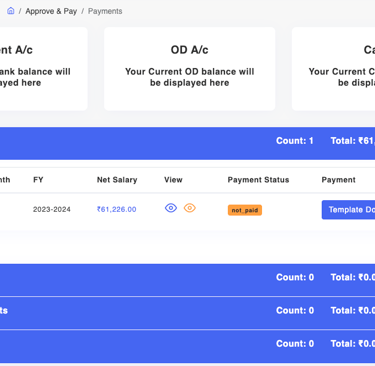The width and height of the screenshot is (375, 366).
Task: Click the not_paid status badge
Action: (245, 210)
